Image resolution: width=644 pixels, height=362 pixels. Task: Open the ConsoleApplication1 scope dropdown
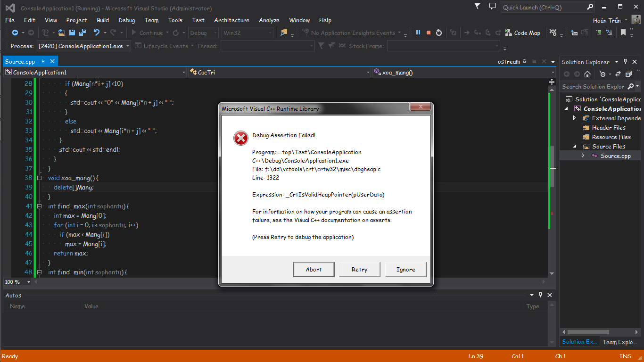coord(96,72)
